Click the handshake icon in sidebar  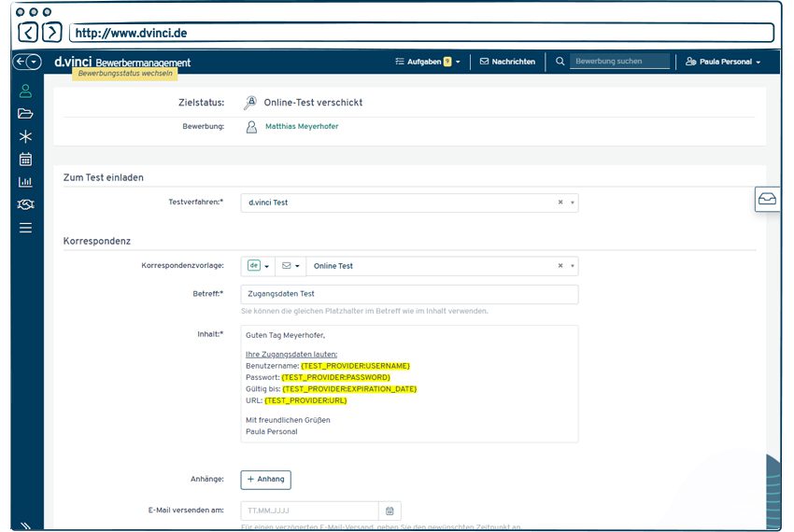(25, 204)
